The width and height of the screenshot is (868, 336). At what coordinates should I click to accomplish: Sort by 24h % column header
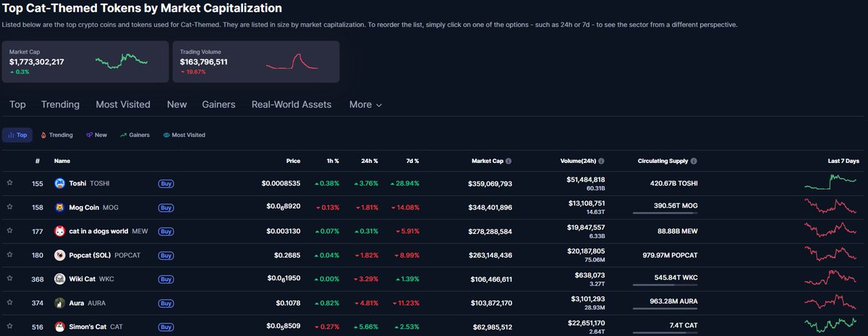tap(370, 161)
